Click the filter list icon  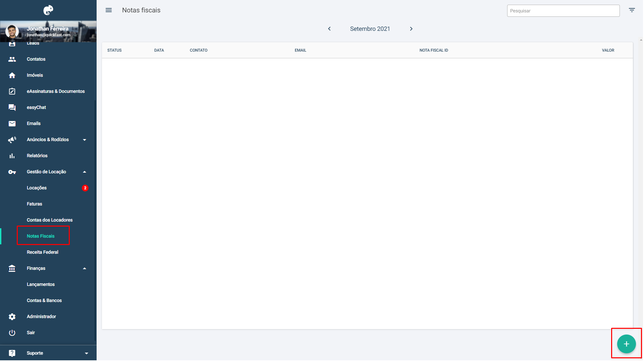pos(632,10)
